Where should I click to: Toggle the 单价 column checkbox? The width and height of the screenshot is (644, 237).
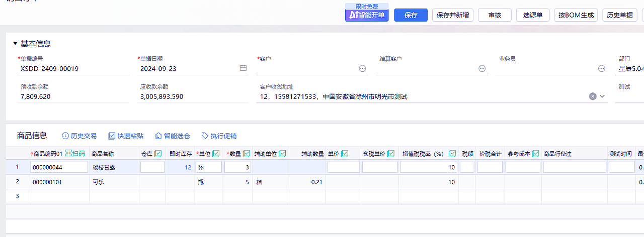345,153
